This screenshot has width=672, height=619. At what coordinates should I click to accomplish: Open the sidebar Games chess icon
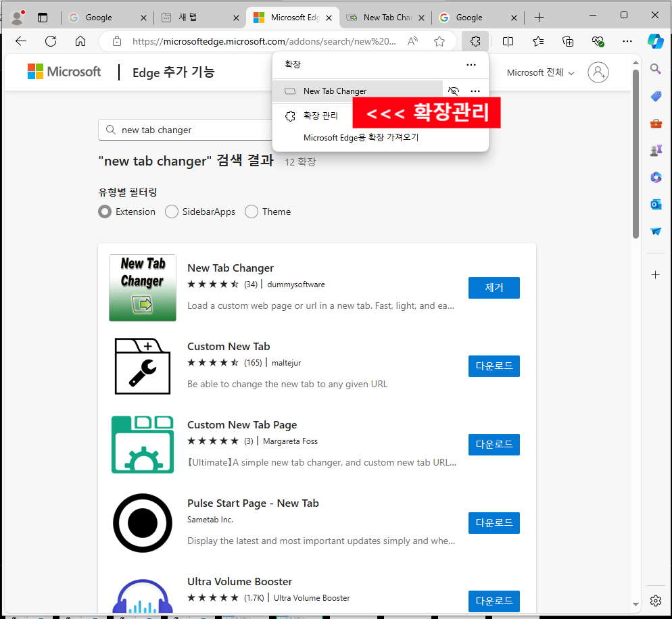click(655, 151)
